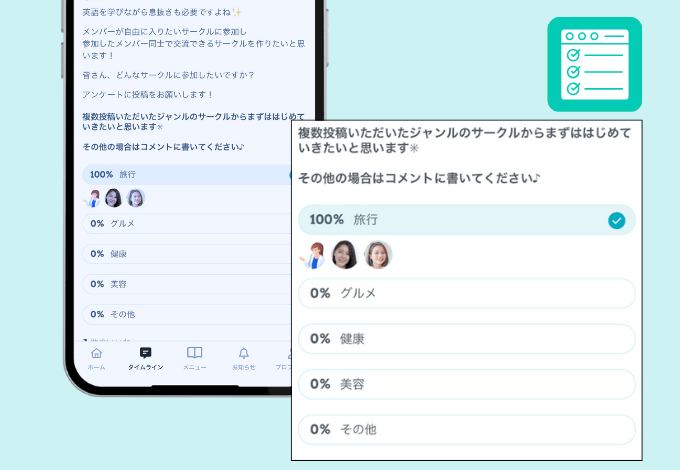Click the dark-haired woman avatar in enlarged poll
This screenshot has width=680, height=470.
tap(345, 255)
